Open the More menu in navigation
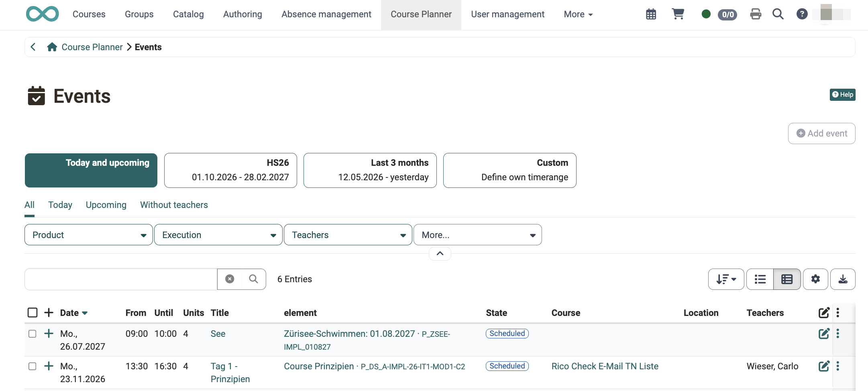The height and width of the screenshot is (391, 868). [578, 14]
